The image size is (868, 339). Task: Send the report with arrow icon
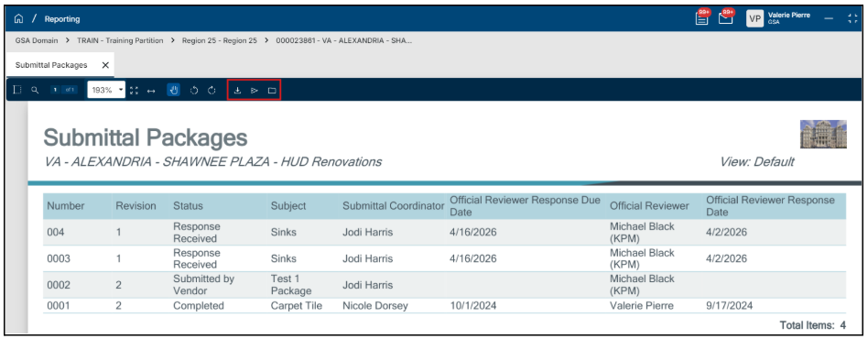(x=255, y=91)
